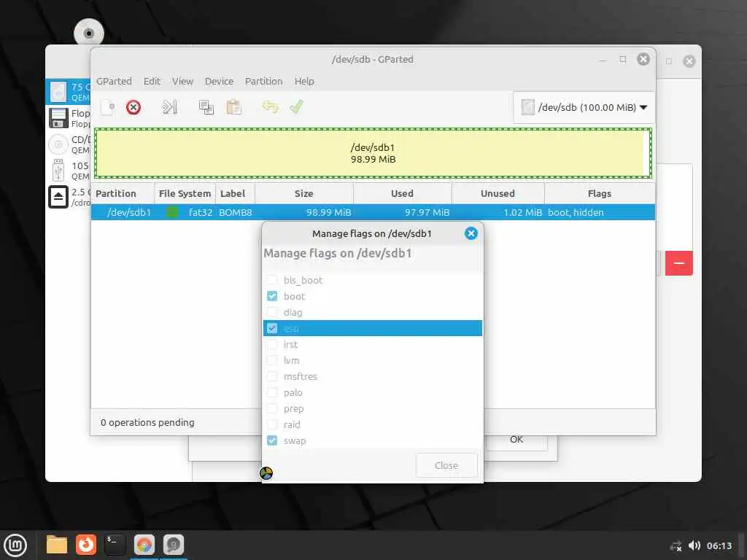
Task: Click the resize/move partition toolbar icon
Action: [169, 107]
